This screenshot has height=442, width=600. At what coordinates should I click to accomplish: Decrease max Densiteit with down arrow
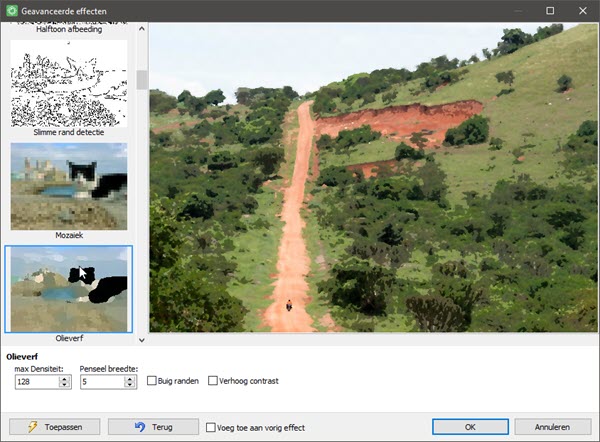click(64, 385)
